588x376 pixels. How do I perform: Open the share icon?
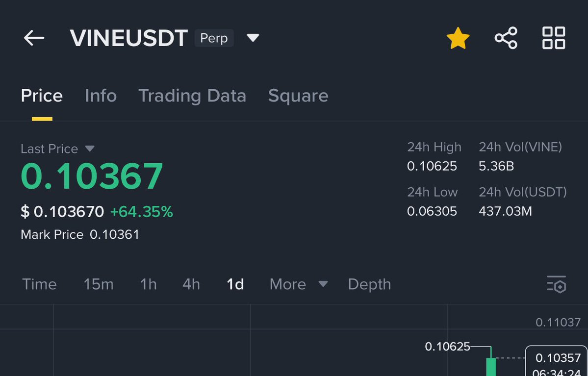pyautogui.click(x=506, y=38)
